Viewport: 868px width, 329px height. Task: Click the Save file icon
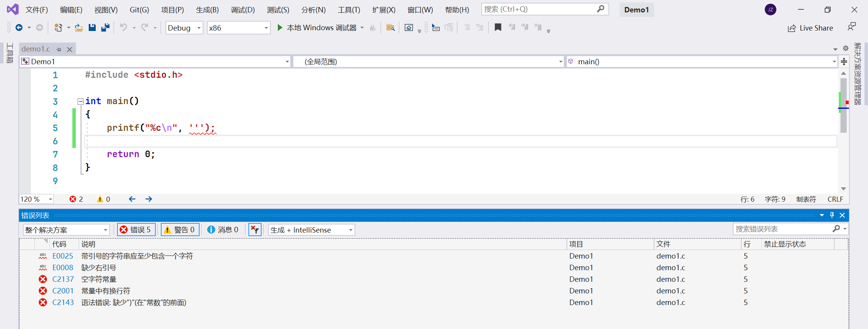[x=92, y=27]
